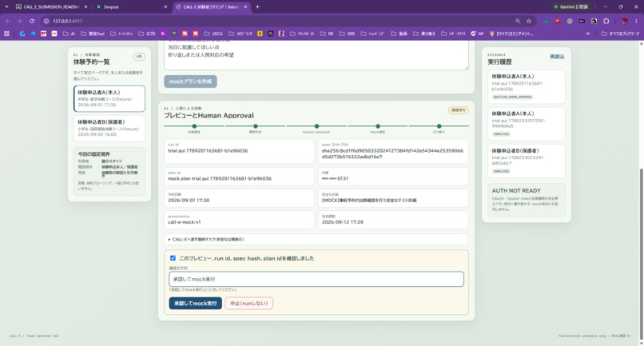Close the CALL-E 体験前リマインド tab

[x=245, y=7]
